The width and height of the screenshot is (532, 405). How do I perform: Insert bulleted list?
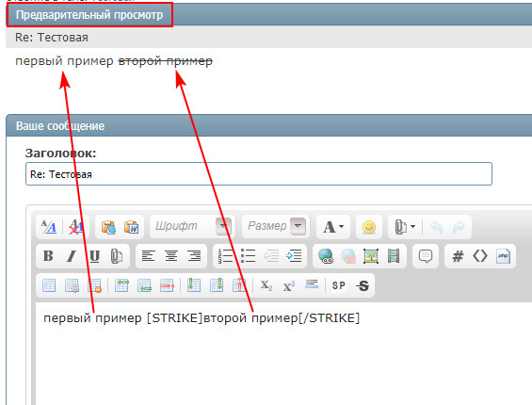tap(248, 256)
